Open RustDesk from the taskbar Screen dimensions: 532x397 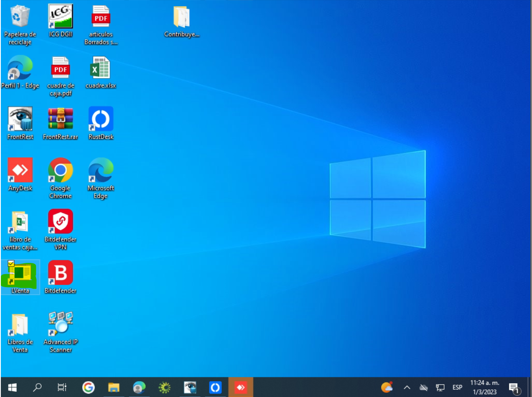point(215,388)
